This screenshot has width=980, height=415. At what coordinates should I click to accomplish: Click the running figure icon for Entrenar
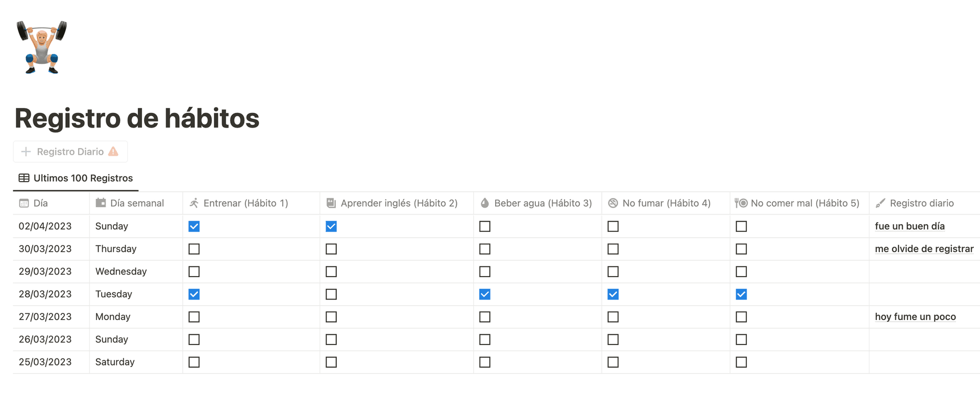(x=194, y=203)
